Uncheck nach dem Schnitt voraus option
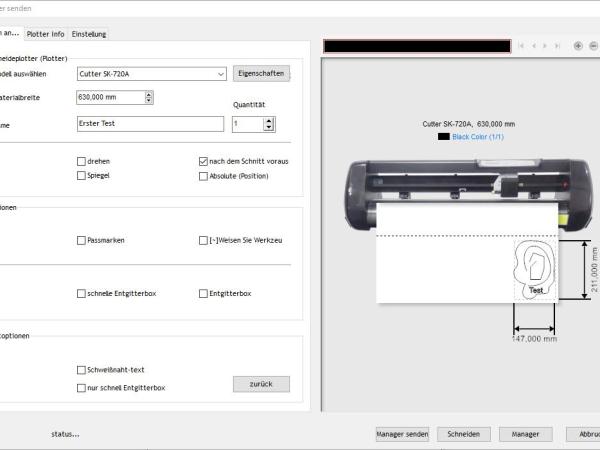600x450 pixels. click(x=204, y=160)
